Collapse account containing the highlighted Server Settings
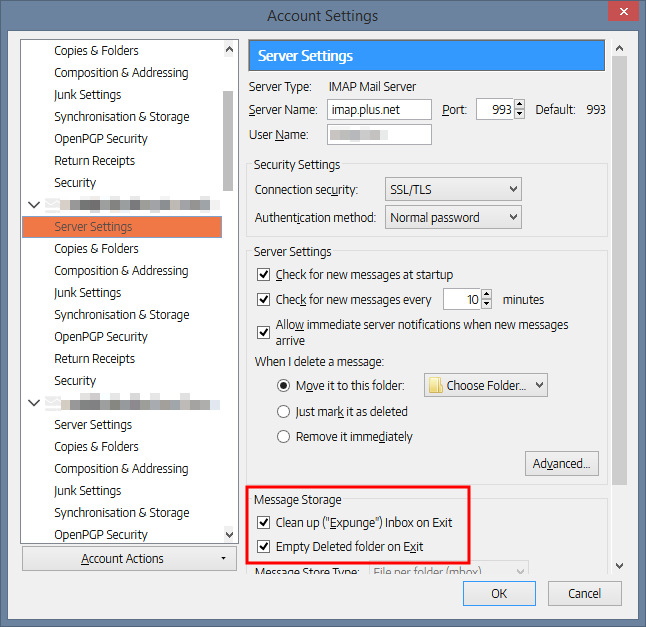The height and width of the screenshot is (627, 646). pyautogui.click(x=34, y=204)
